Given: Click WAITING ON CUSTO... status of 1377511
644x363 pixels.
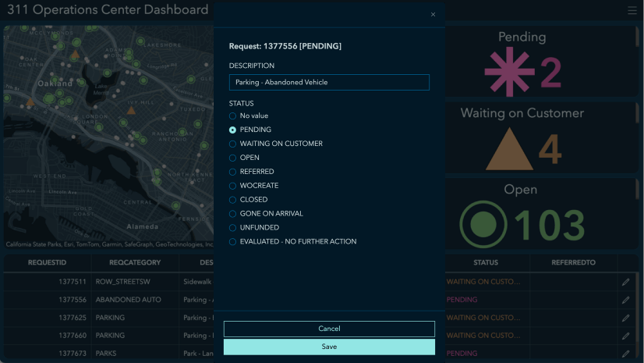Looking at the screenshot, I should pyautogui.click(x=483, y=282).
